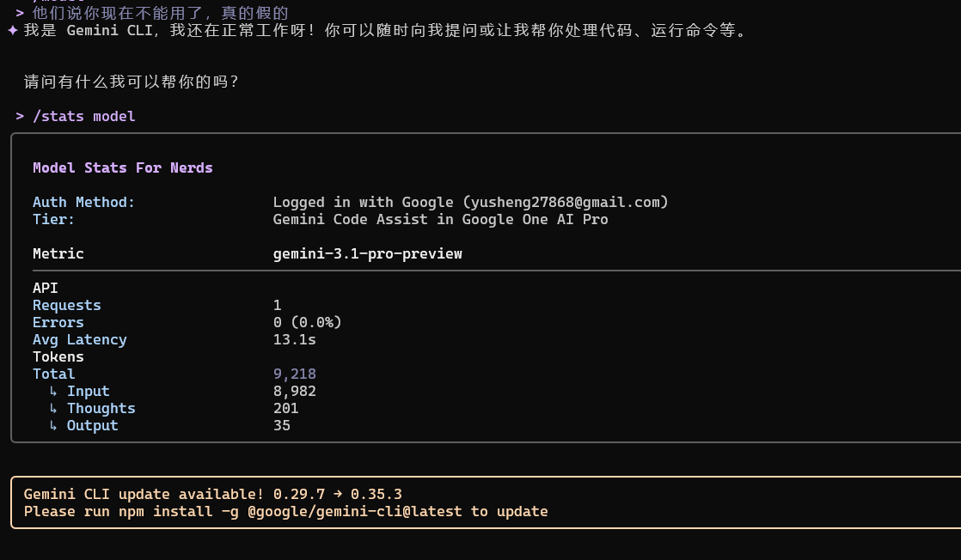Click the gemini-3.1-pro-preview column header
The width and height of the screenshot is (961, 560).
368,253
